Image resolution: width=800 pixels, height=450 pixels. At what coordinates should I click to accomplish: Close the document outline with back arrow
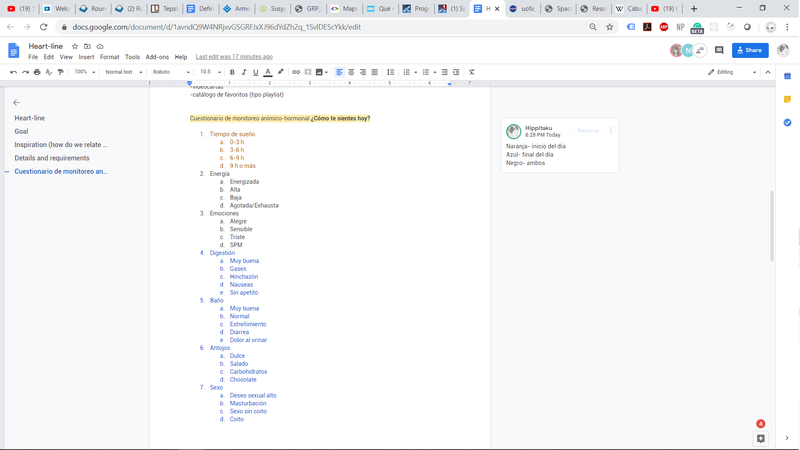(x=16, y=102)
